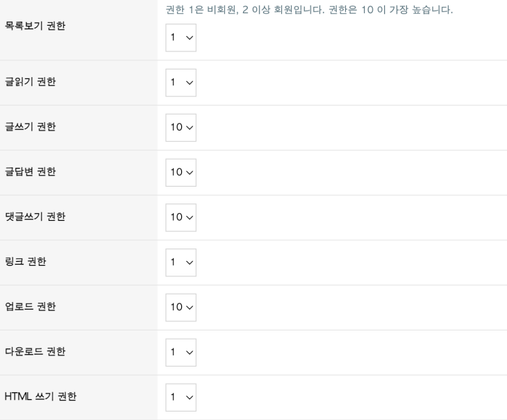The width and height of the screenshot is (507, 420).
Task: Click the 링크 권한 row label
Action: 26,261
